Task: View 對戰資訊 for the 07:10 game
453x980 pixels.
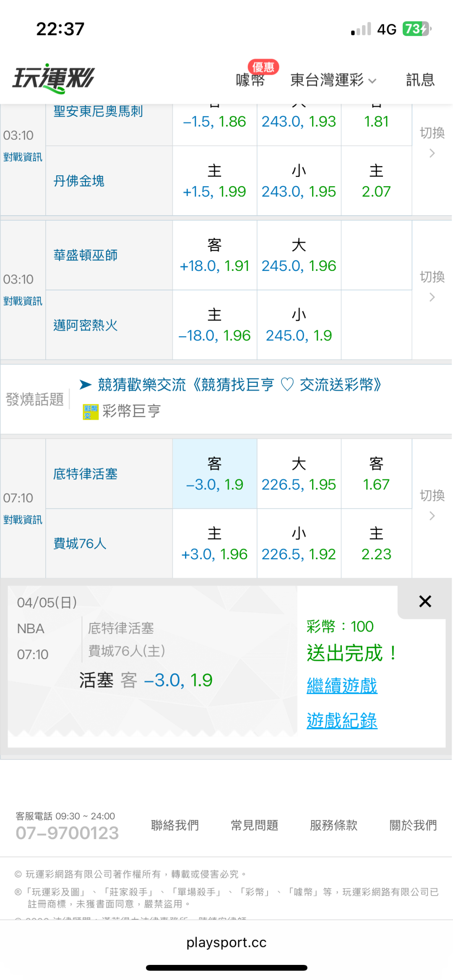Action: pos(23,520)
